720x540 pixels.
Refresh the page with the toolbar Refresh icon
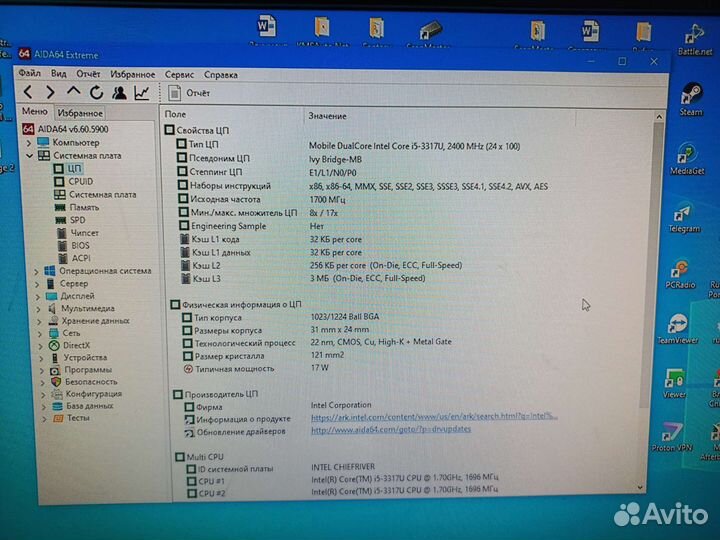[96, 93]
